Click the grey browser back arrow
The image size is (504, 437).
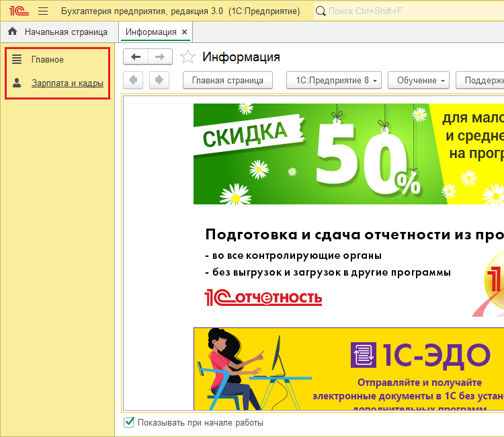[134, 80]
